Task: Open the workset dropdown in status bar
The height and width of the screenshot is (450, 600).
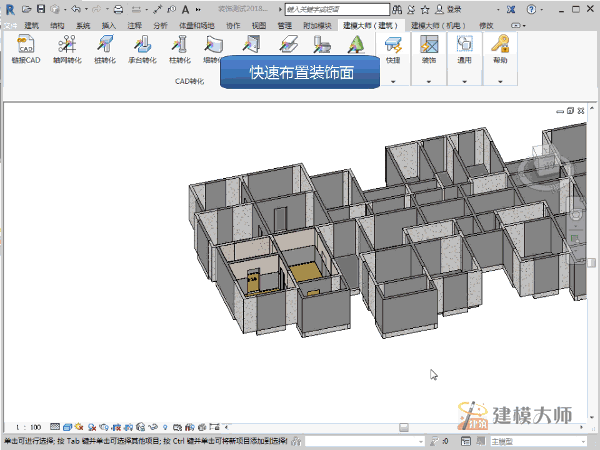Action: point(365,442)
